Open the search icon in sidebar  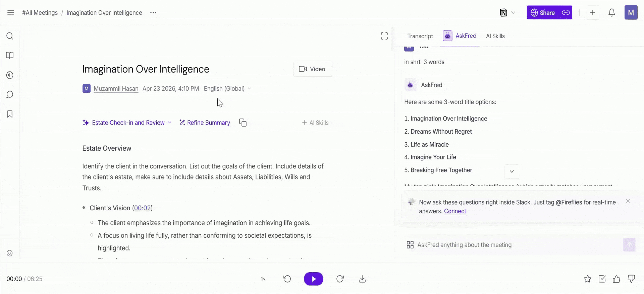[x=10, y=36]
